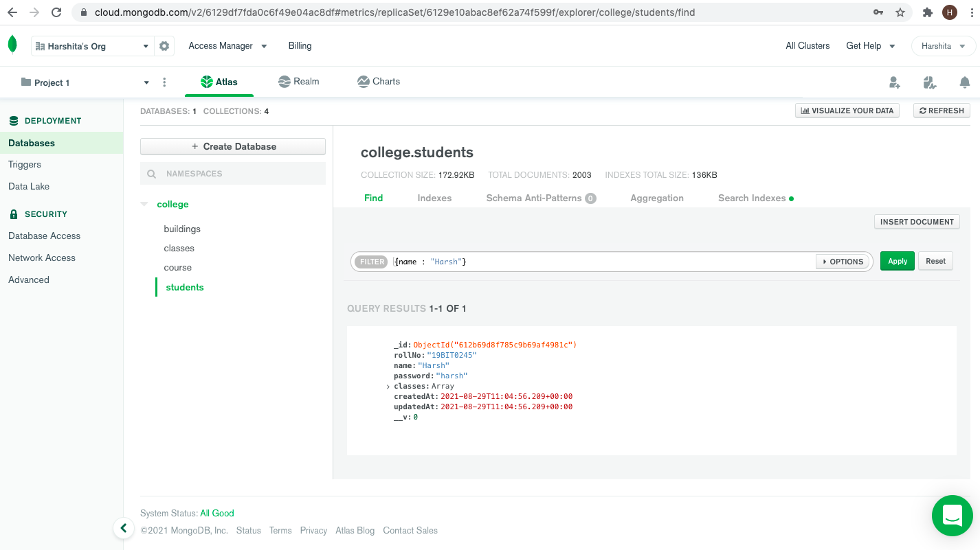Open the kebab menu beside Project 1
This screenshot has height=550, width=980.
coord(164,82)
